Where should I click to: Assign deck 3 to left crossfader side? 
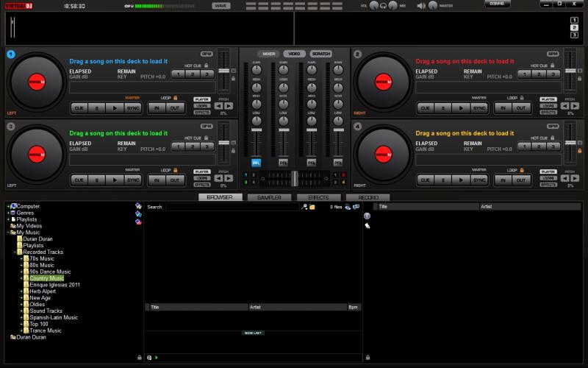click(x=246, y=182)
